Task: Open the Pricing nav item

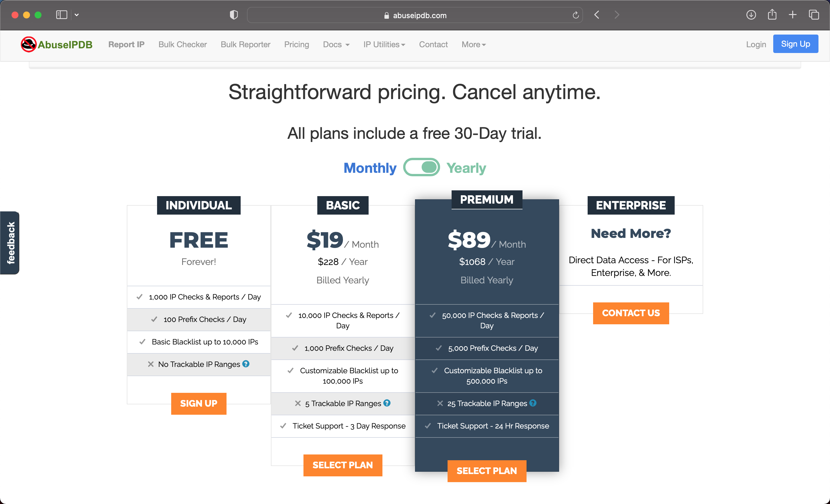Action: [297, 44]
